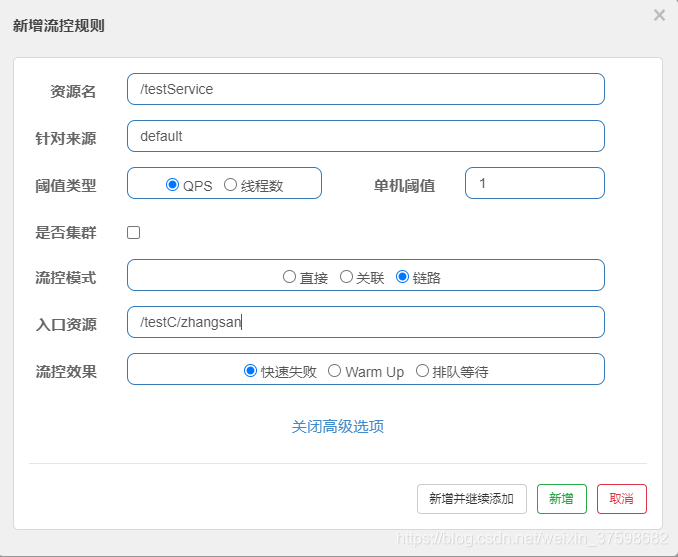The image size is (678, 557).
Task: Click the 新增并继续添加 button
Action: pyautogui.click(x=472, y=499)
